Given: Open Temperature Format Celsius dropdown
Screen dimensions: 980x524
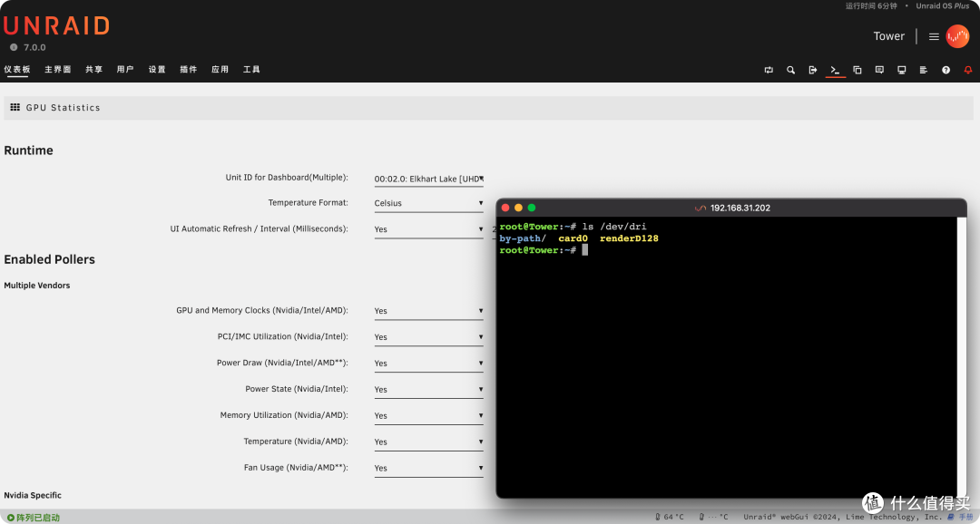Looking at the screenshot, I should coord(428,203).
